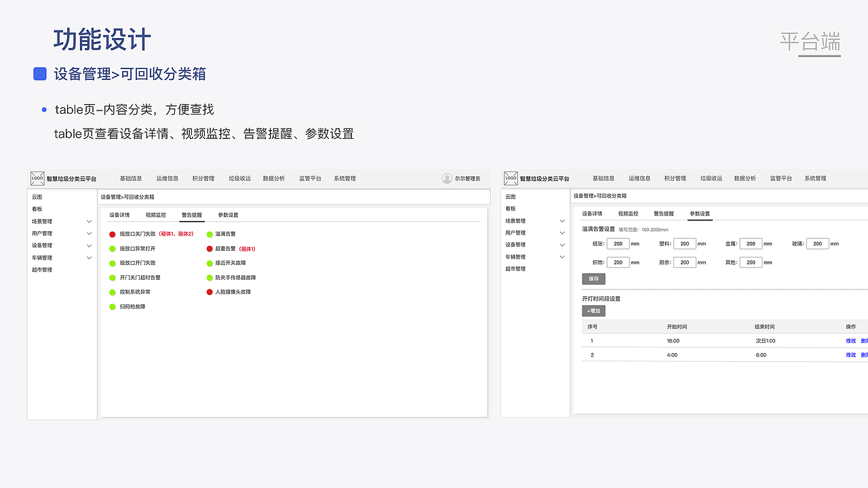Click 修改 link in the 18:00 row
This screenshot has width=868, height=488.
tap(850, 341)
